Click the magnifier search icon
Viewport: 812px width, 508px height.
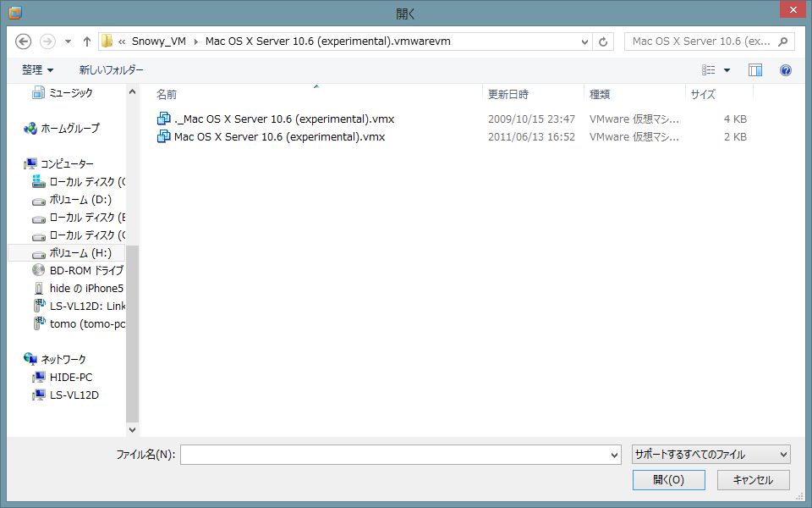pos(783,41)
